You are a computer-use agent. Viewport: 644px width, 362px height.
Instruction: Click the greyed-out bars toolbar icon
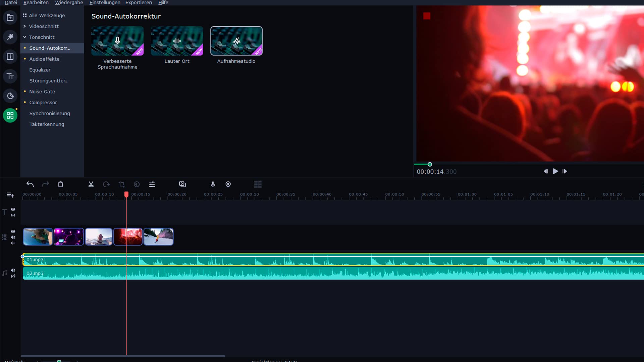[258, 184]
